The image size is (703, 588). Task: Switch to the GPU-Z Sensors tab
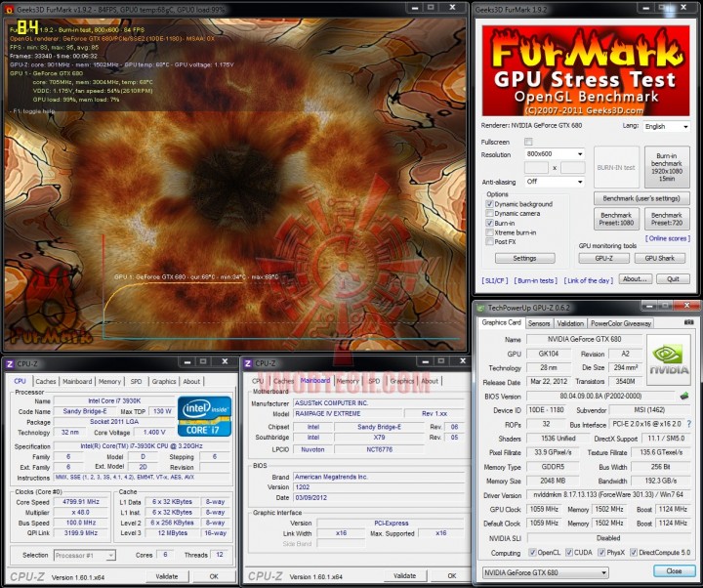coord(538,323)
